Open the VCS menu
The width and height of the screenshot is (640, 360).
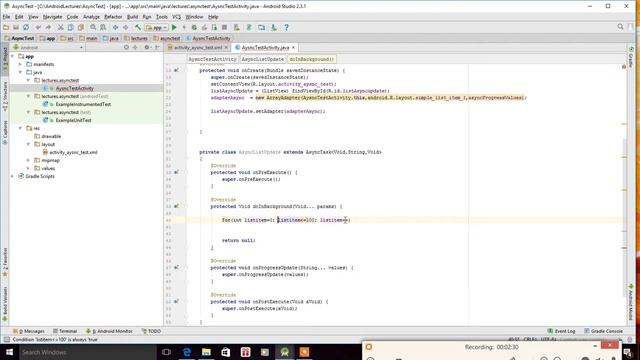[176, 17]
